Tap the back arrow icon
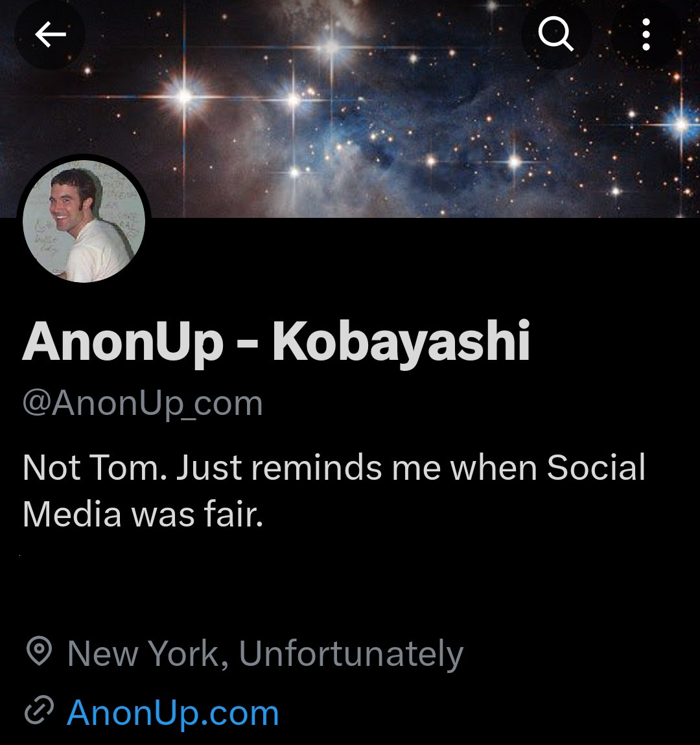 coord(50,34)
